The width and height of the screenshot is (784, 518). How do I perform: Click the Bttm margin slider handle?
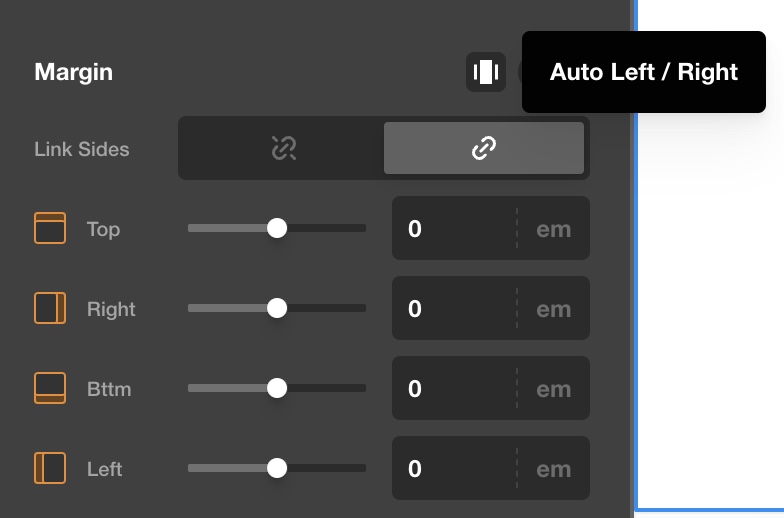277,389
